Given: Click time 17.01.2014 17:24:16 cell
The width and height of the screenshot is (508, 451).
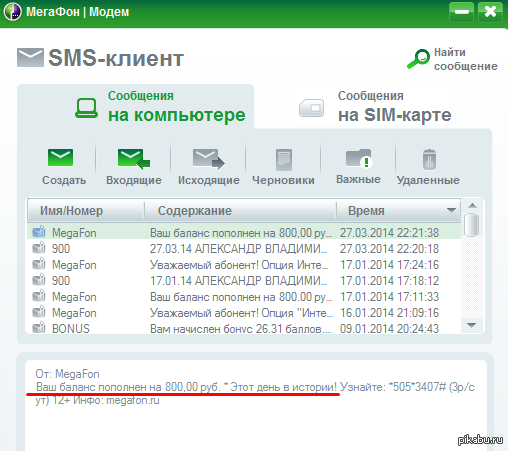Looking at the screenshot, I should click(x=389, y=265).
